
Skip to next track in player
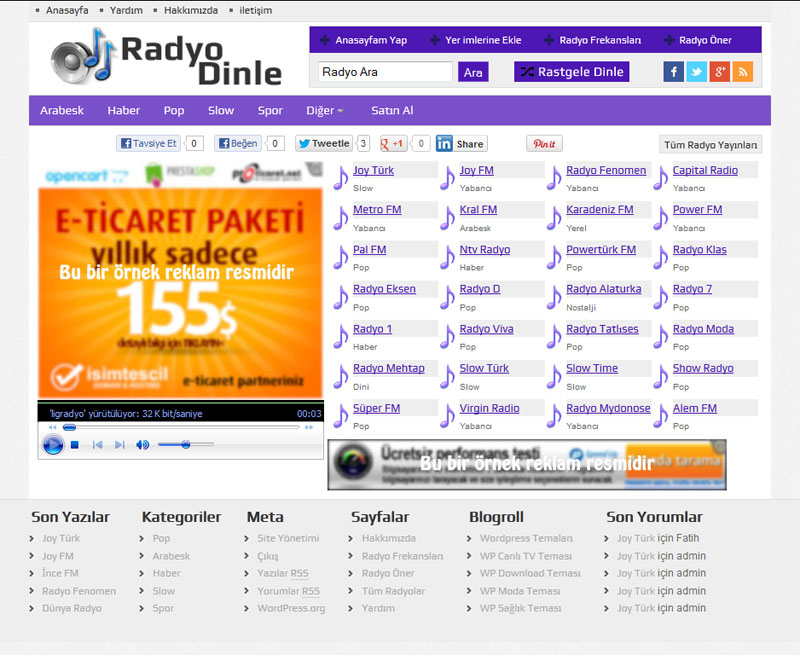pyautogui.click(x=119, y=445)
